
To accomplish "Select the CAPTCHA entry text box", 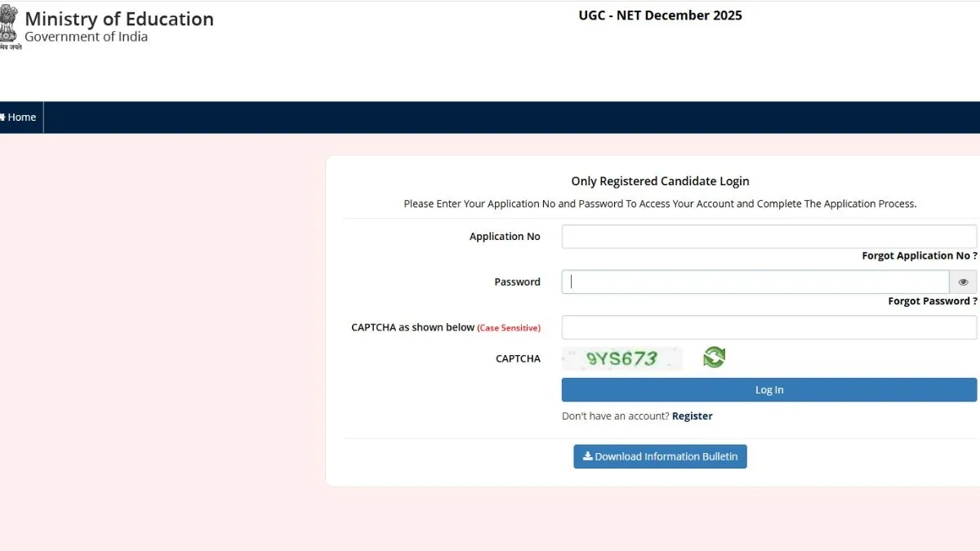I will point(768,327).
